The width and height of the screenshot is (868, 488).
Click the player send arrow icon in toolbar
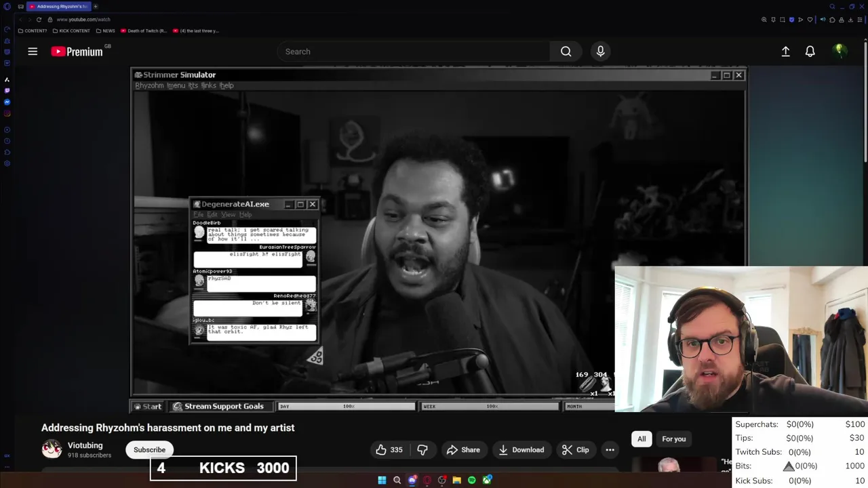[x=800, y=20]
